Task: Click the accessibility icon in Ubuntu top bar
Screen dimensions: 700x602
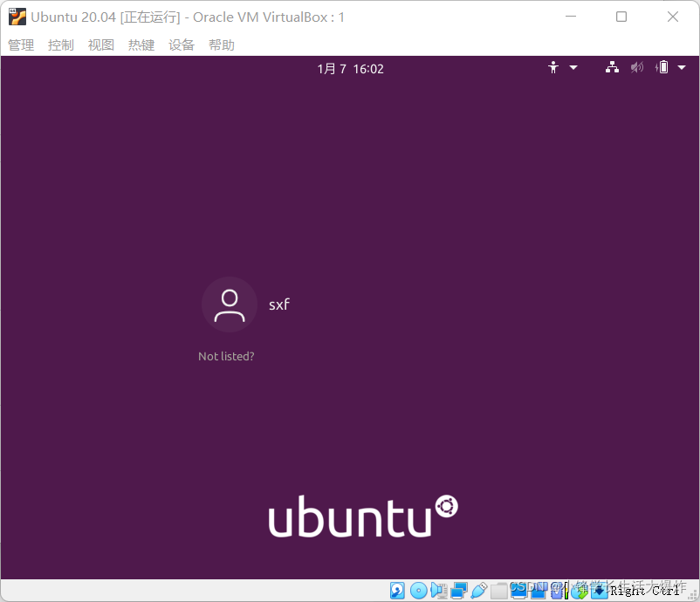Action: point(553,67)
